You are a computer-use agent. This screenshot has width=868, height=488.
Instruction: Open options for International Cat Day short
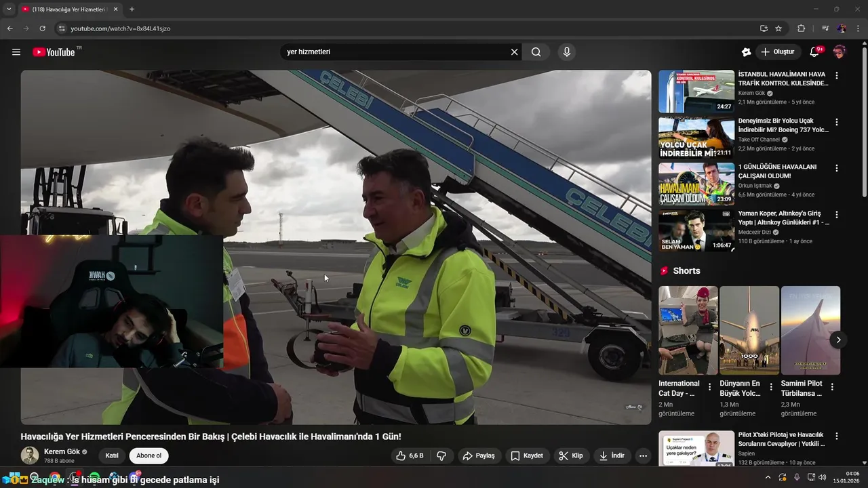[x=710, y=387]
